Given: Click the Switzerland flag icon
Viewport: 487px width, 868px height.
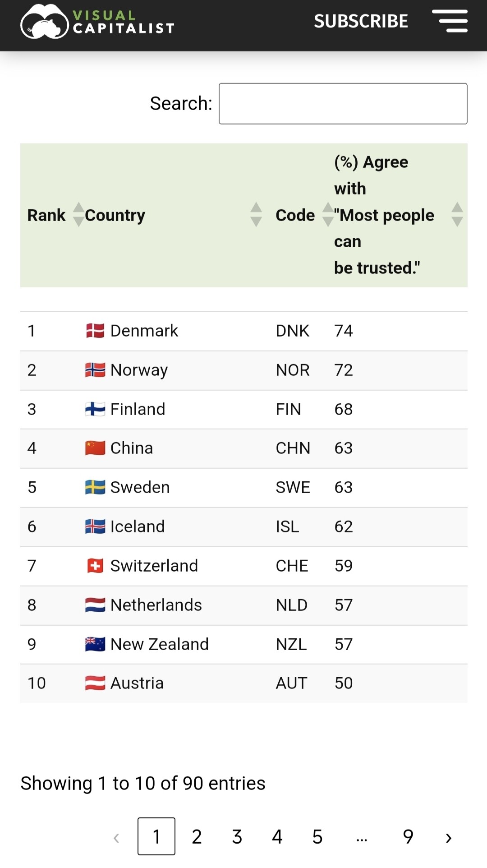Looking at the screenshot, I should [x=95, y=566].
